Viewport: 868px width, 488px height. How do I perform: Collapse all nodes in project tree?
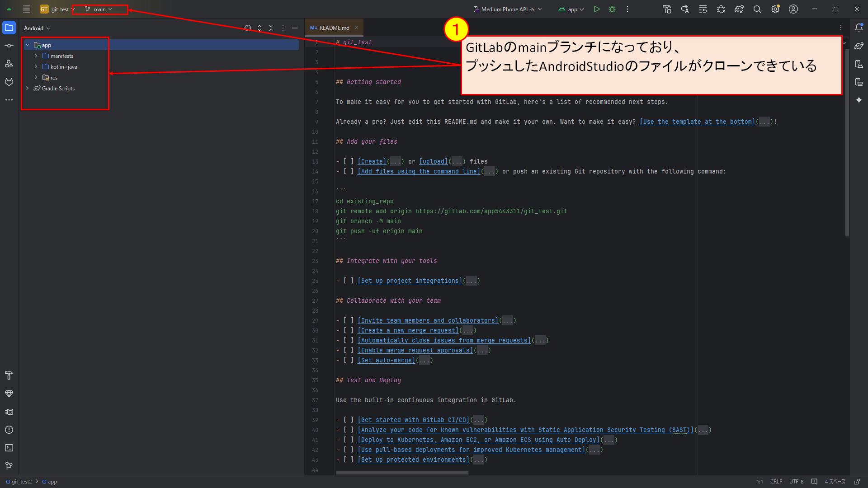[x=271, y=28]
